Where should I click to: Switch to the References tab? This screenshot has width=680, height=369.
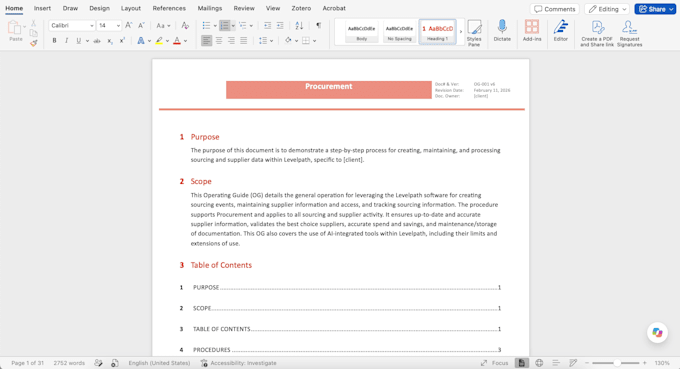coord(169,8)
